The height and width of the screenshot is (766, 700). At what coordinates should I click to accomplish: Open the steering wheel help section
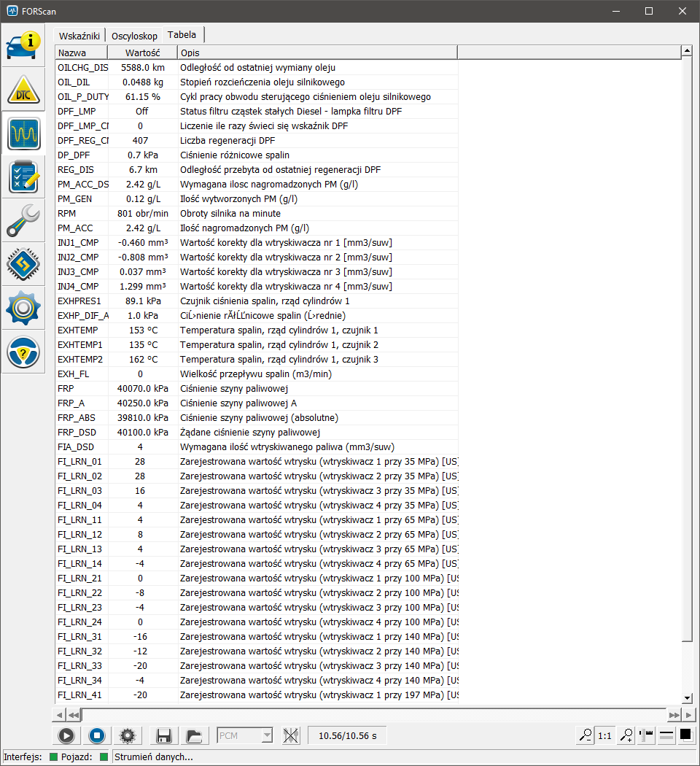pos(23,352)
